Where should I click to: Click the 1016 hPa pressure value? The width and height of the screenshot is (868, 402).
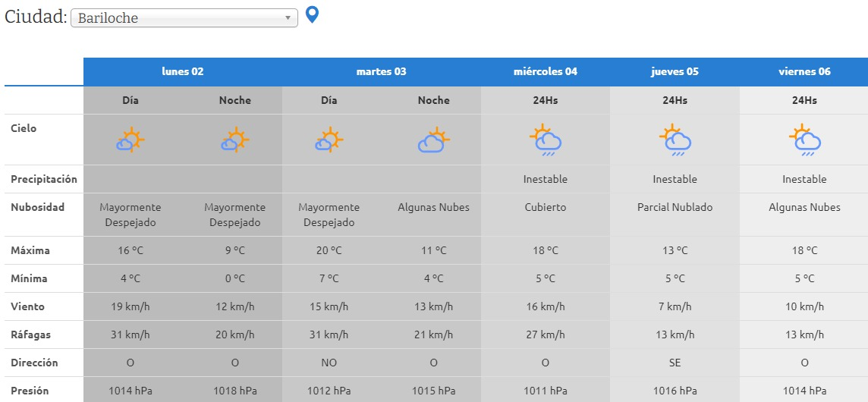(x=675, y=391)
